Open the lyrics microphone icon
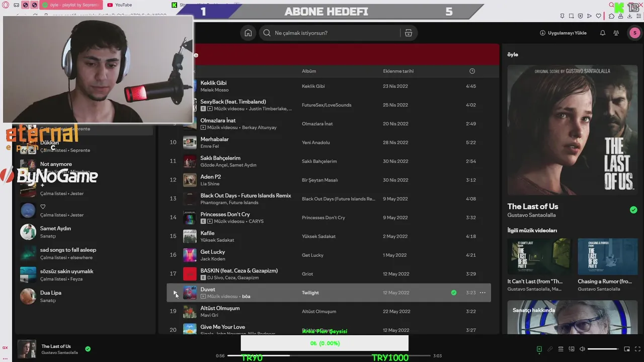This screenshot has width=644, height=362. [550, 349]
